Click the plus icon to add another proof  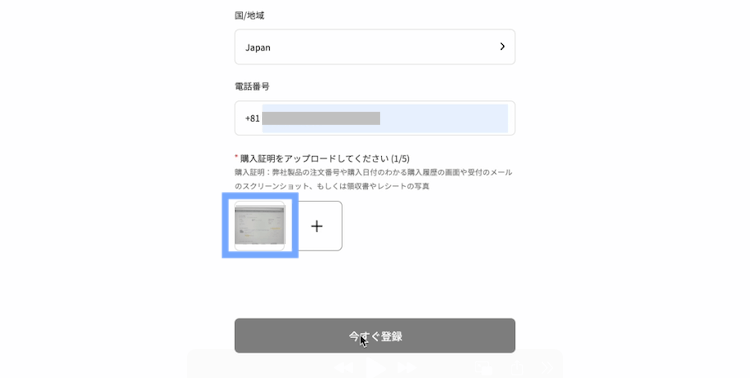point(317,226)
